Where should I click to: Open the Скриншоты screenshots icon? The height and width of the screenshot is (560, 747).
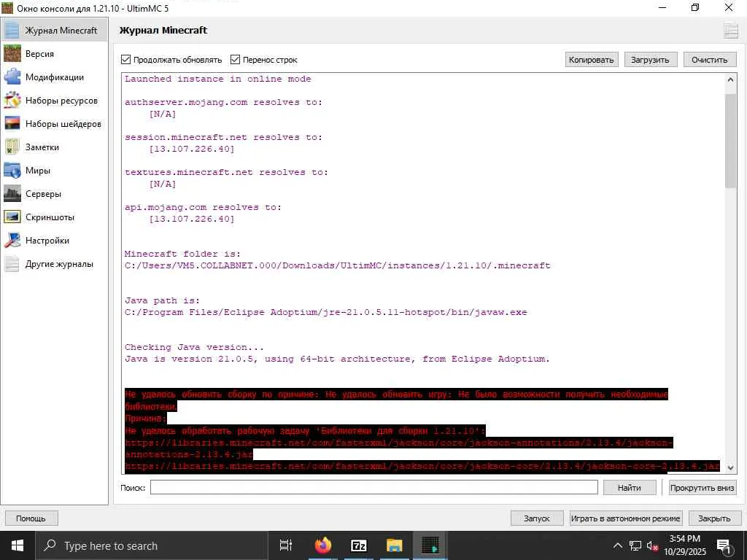[12, 217]
